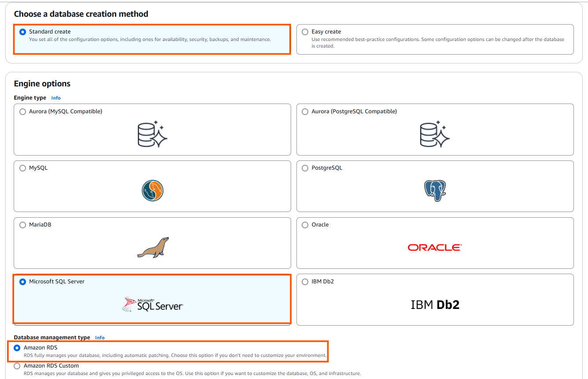The image size is (588, 379).
Task: Click the Aurora PostgreSQL database sparkle icon
Action: point(435,134)
